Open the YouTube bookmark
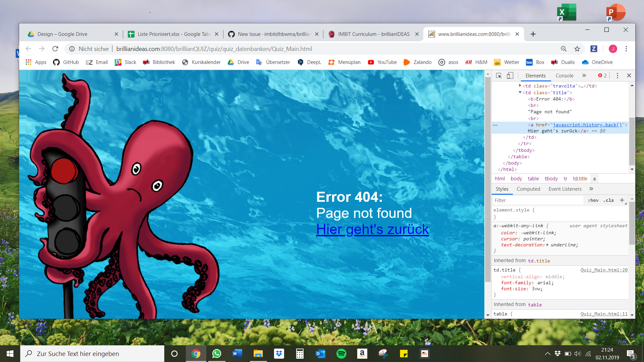644x362 pixels. (382, 62)
